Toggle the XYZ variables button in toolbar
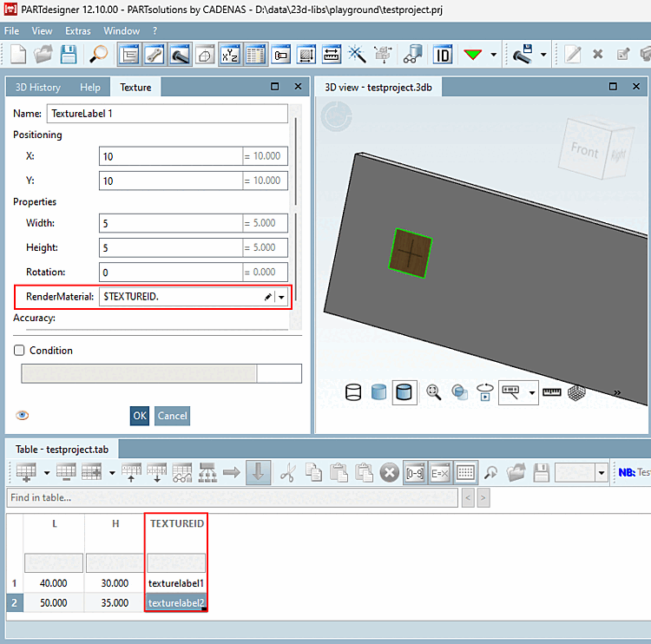Image resolution: width=651 pixels, height=644 pixels. (x=230, y=54)
